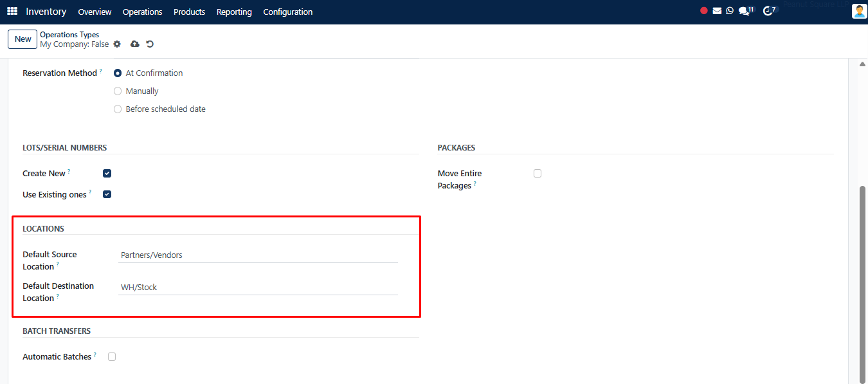Open the apps grid menu icon
The width and height of the screenshot is (868, 384).
pos(12,12)
